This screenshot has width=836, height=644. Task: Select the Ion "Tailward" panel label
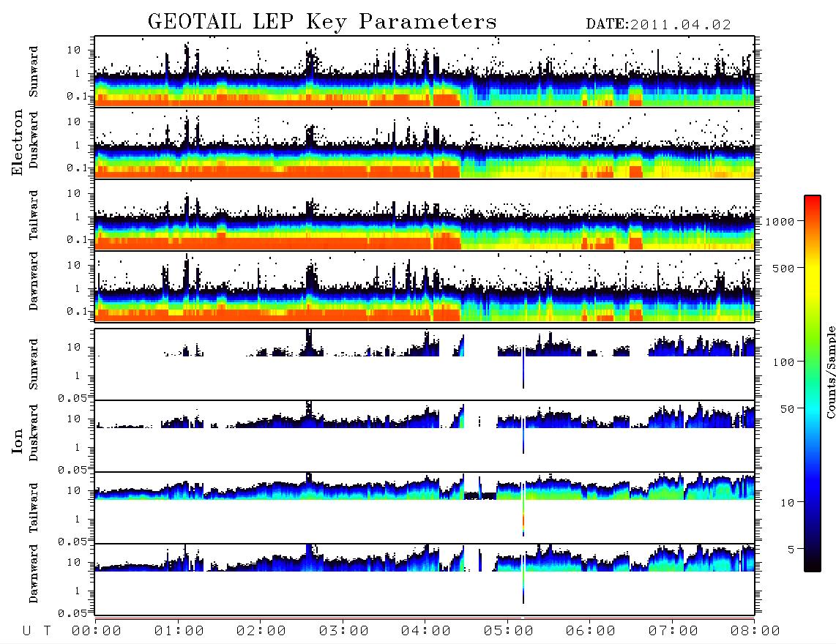tap(34, 508)
